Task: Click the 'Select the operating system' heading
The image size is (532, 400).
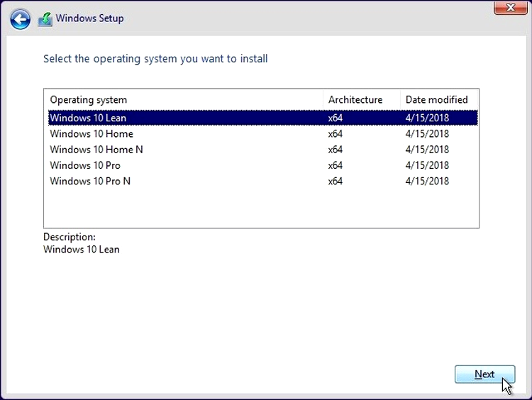Action: 155,59
